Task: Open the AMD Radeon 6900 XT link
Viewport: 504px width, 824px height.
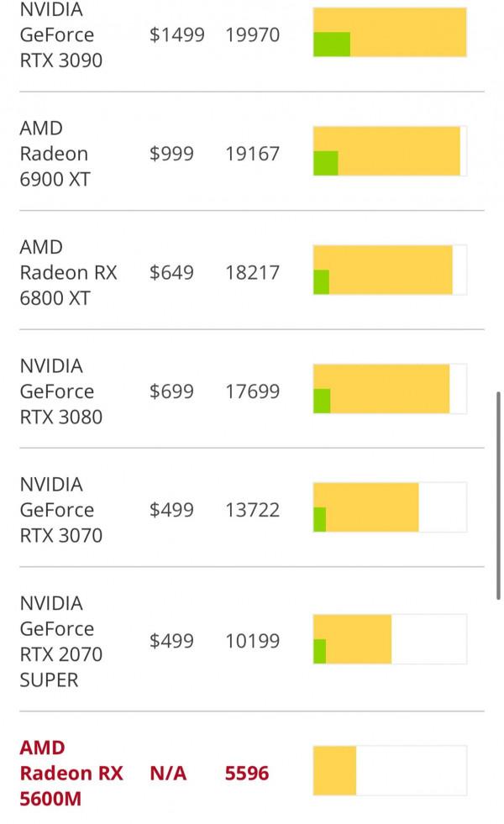Action: click(55, 154)
